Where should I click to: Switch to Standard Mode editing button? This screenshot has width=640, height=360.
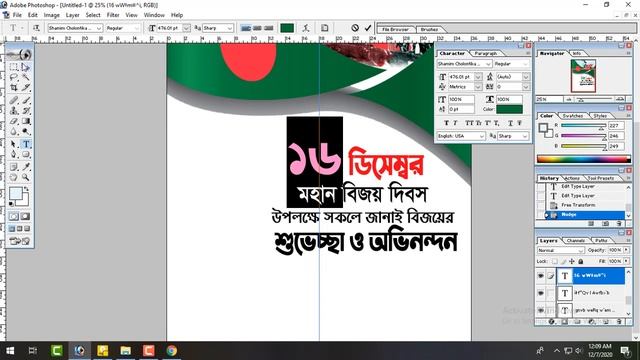[x=13, y=216]
